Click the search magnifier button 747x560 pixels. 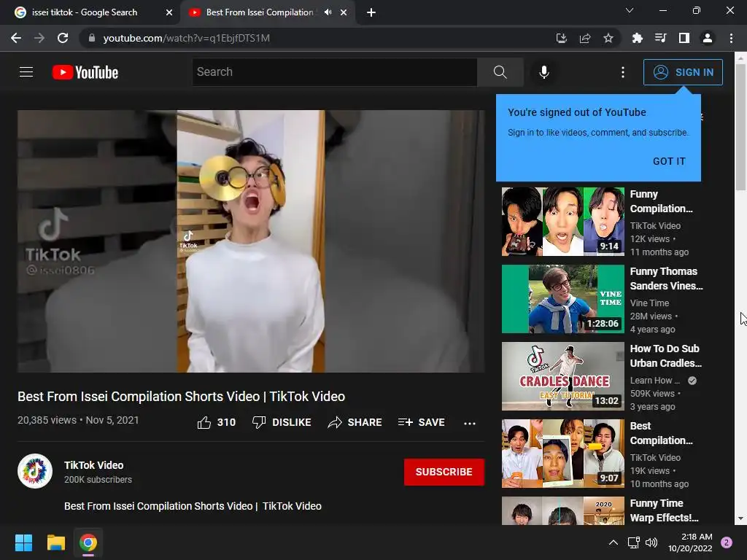500,72
